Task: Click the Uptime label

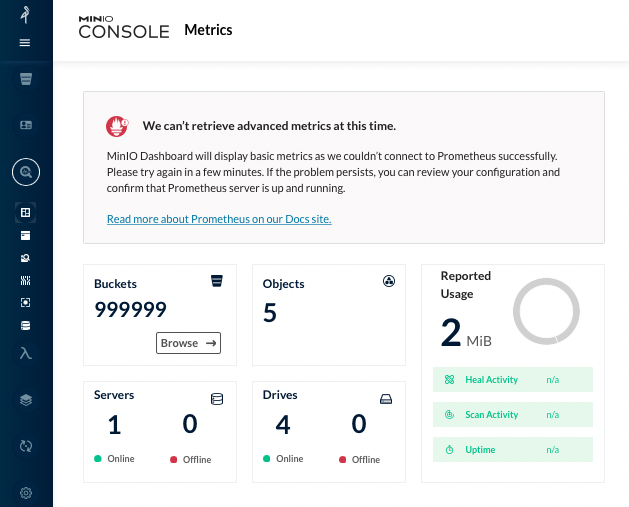Action: tap(480, 450)
